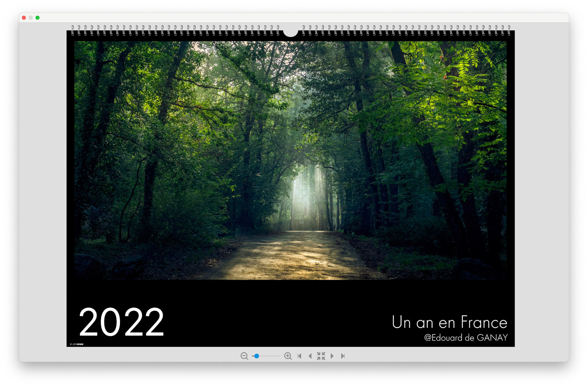Viewport: 588px width, 387px height.
Task: Exit the fullscreen preview mode
Action: (x=321, y=356)
